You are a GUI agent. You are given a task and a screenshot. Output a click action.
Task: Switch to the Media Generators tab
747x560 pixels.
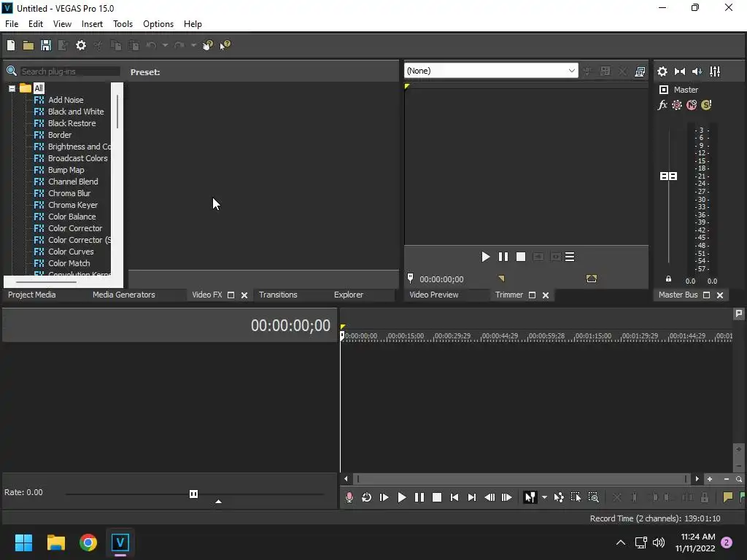coord(124,295)
